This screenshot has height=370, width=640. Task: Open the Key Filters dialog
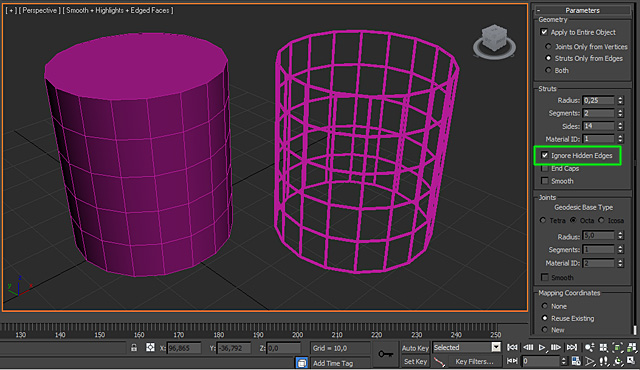474,361
